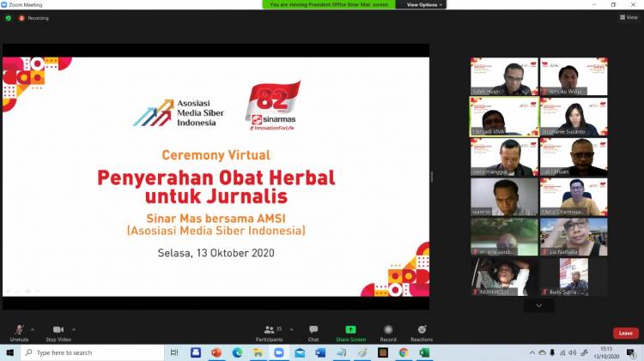
Task: Select Salih Husin's video thumbnail
Action: tap(504, 76)
